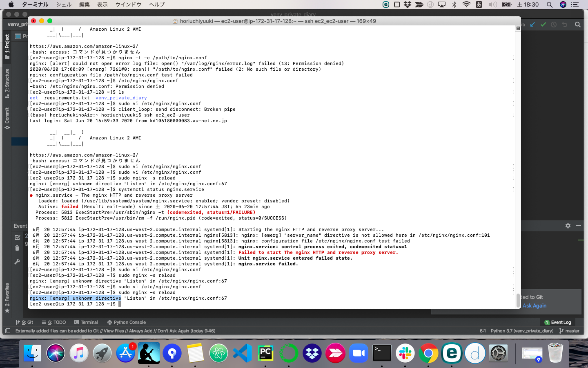Open Event Log panel gear options
Image resolution: width=588 pixels, height=368 pixels.
point(568,226)
